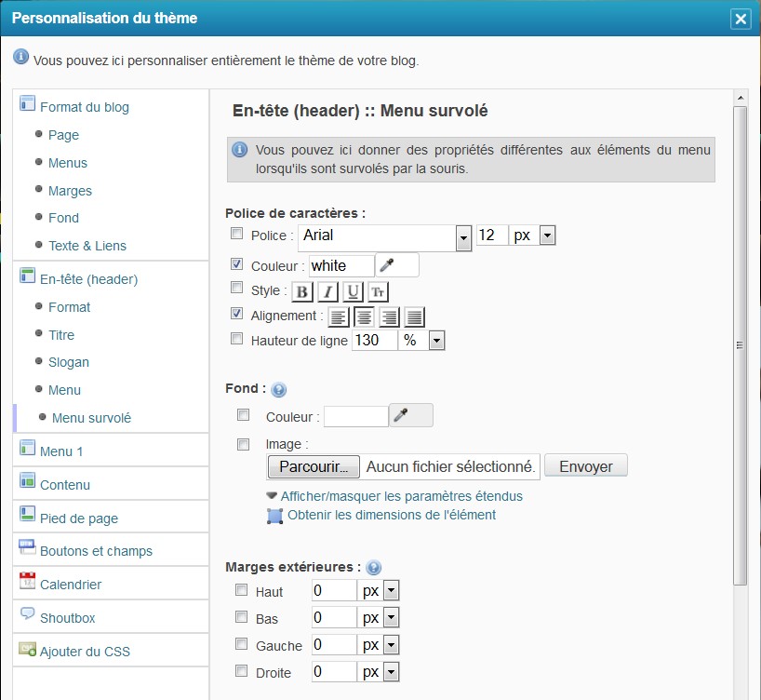
Task: Click the help icon next to Fond
Action: [x=278, y=390]
